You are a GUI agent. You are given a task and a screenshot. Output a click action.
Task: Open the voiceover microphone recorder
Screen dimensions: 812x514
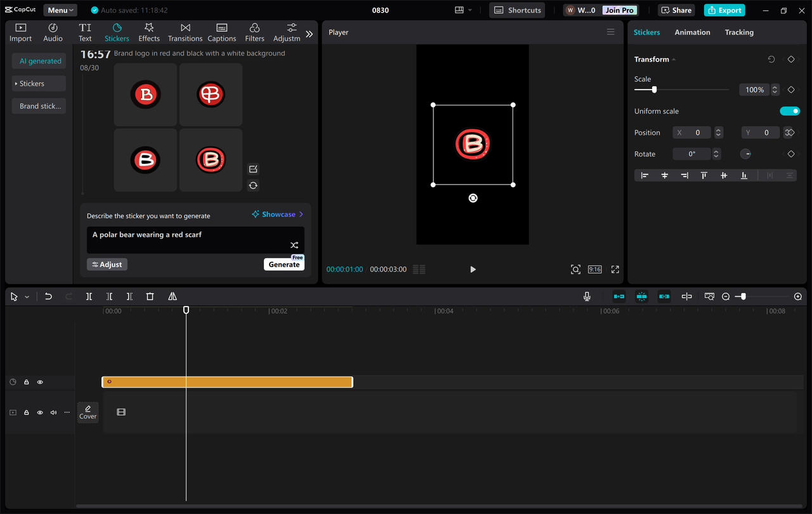[x=587, y=296]
